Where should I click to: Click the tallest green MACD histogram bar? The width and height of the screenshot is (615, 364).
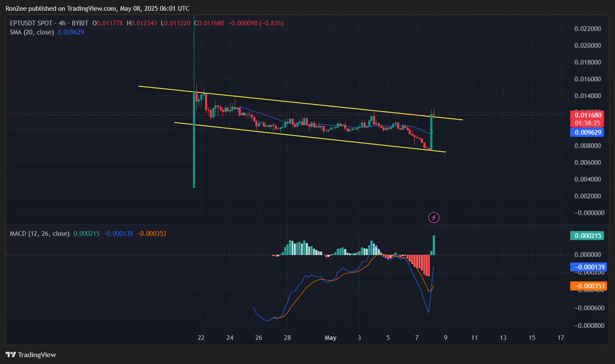tap(434, 245)
